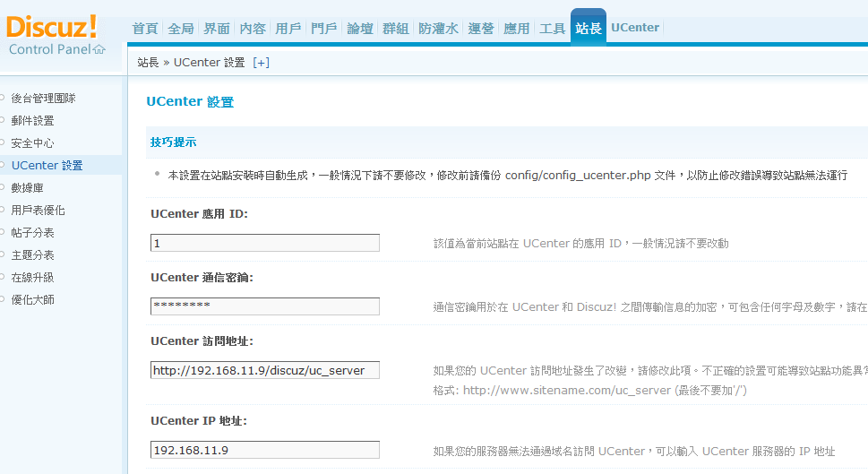Open 數據庫 in the sidebar
The image size is (868, 474).
tap(27, 187)
